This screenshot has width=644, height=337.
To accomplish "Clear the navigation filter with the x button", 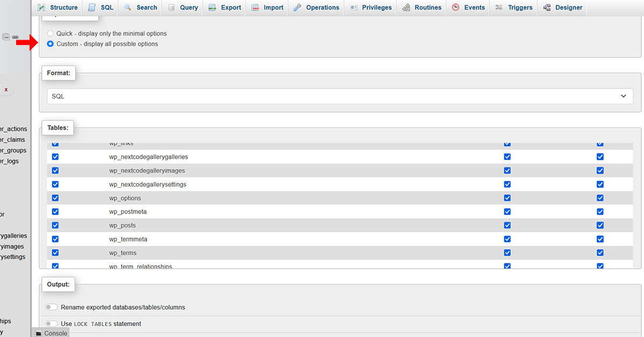I will pos(6,90).
